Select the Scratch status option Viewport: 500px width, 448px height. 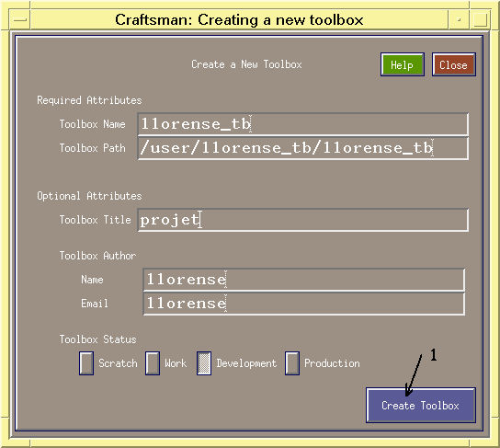pos(86,363)
